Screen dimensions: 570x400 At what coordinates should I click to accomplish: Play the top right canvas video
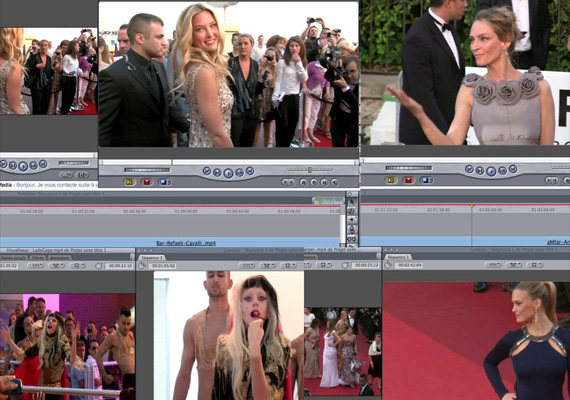click(491, 171)
